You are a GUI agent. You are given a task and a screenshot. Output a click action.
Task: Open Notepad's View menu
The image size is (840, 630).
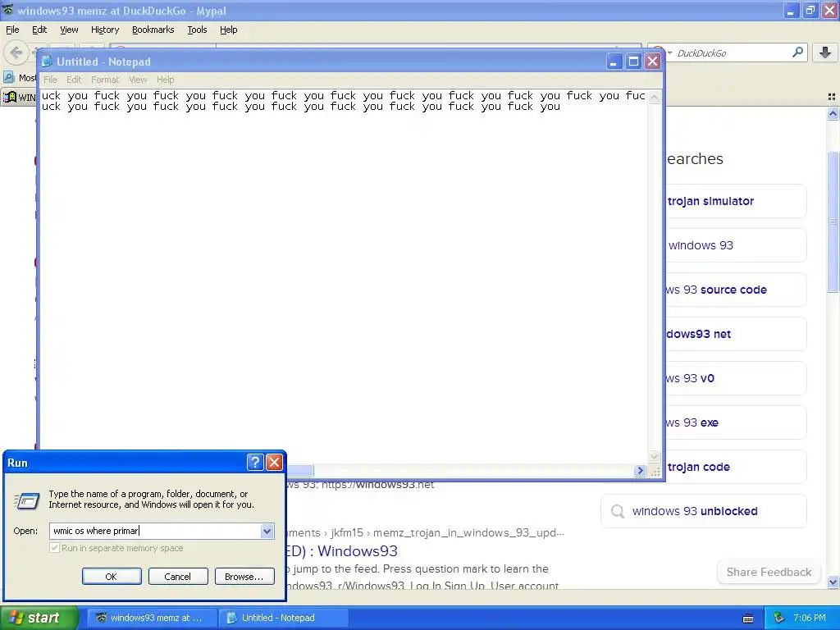coord(138,80)
